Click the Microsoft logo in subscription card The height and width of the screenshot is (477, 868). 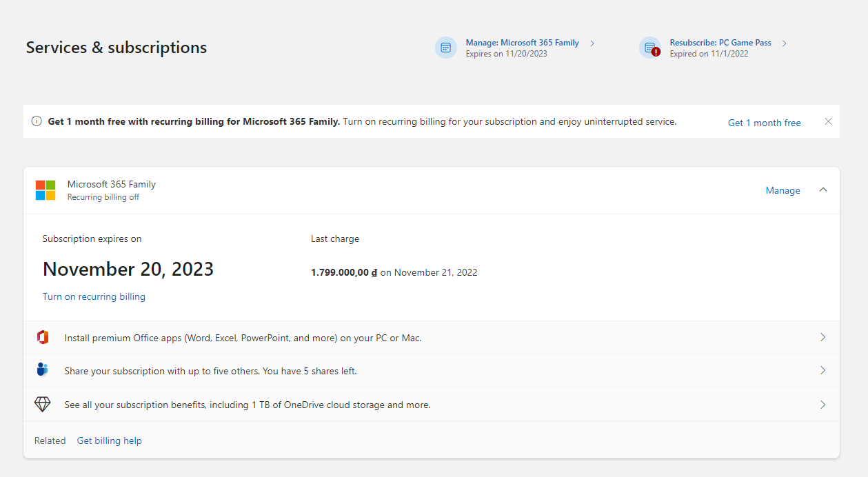46,190
